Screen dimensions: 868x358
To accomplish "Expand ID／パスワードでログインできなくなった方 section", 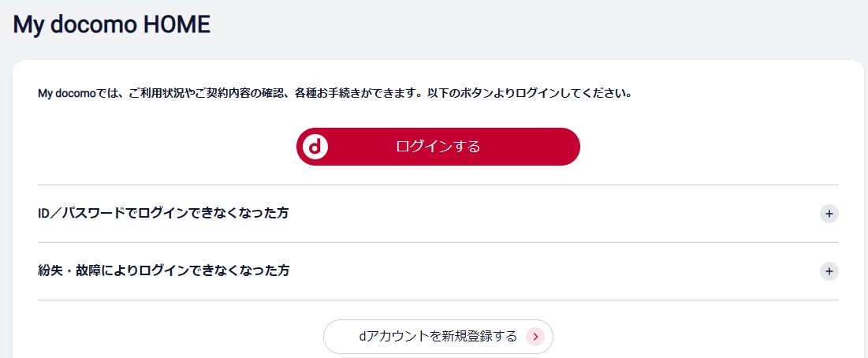I will tap(167, 214).
